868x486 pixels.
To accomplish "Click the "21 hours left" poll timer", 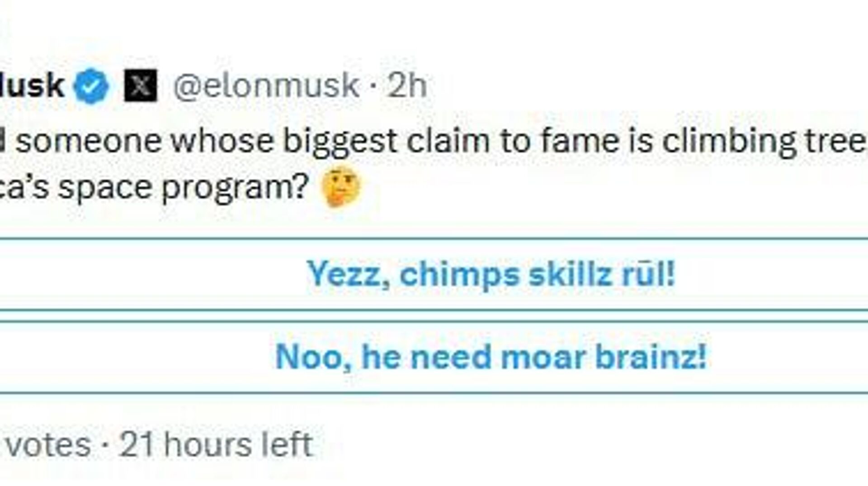I will [216, 444].
